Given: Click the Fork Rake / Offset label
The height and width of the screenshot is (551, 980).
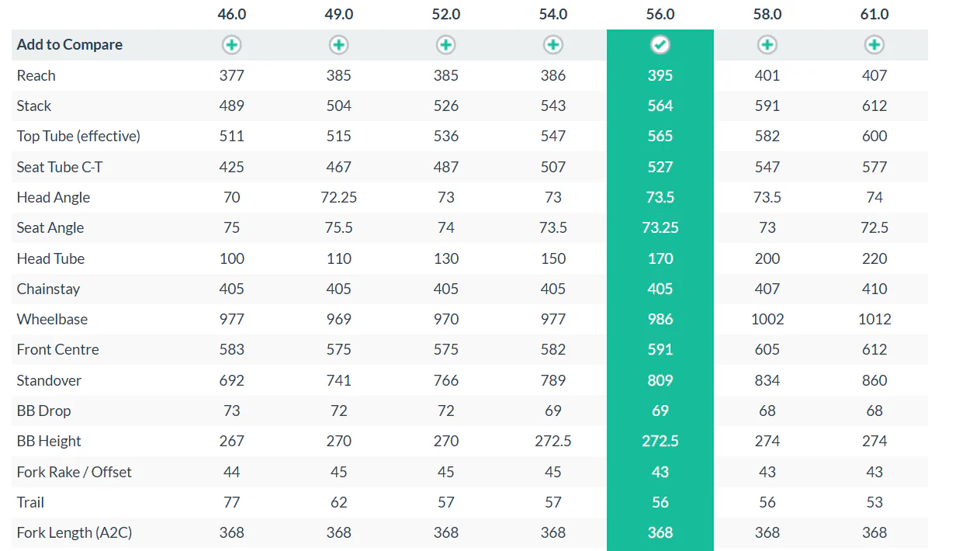Looking at the screenshot, I should [x=74, y=472].
